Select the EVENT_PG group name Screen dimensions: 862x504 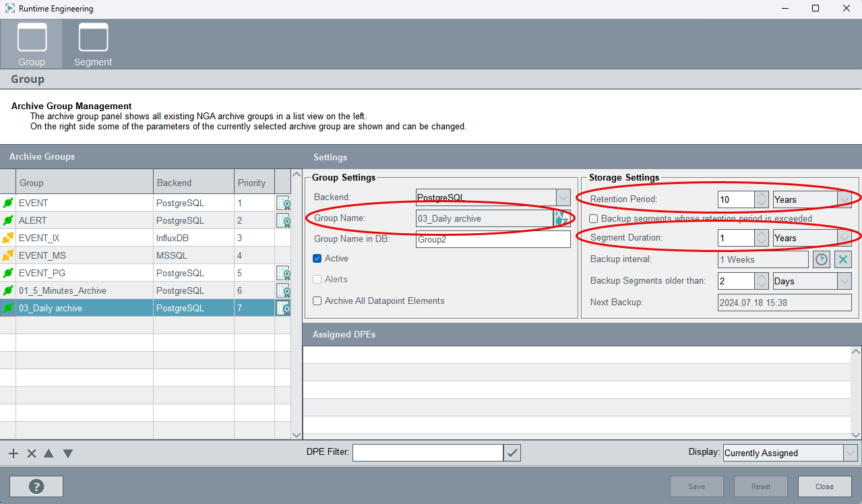(x=42, y=273)
